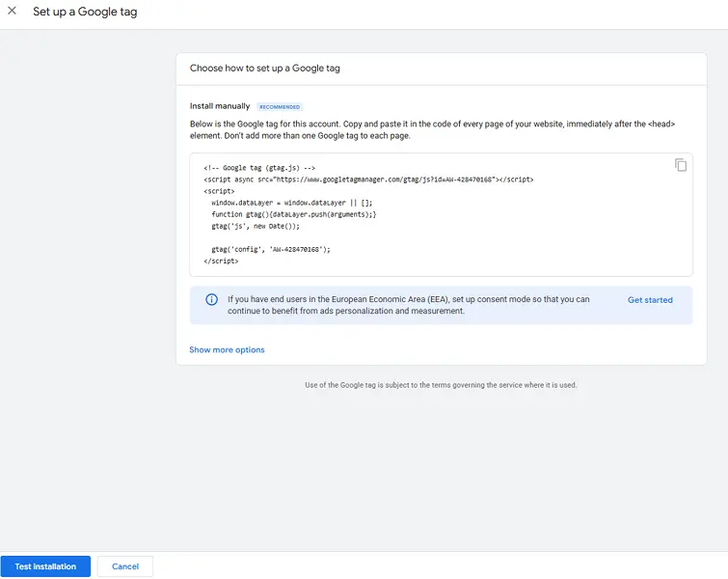Image resolution: width=728 pixels, height=579 pixels.
Task: Click the gtag('js', new Date()) line
Action: click(256, 227)
